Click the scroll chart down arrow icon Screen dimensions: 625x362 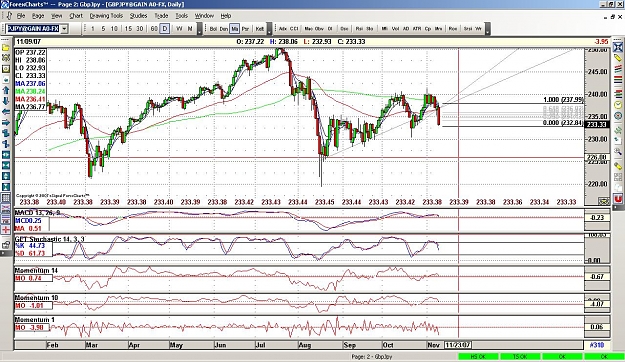[6, 101]
